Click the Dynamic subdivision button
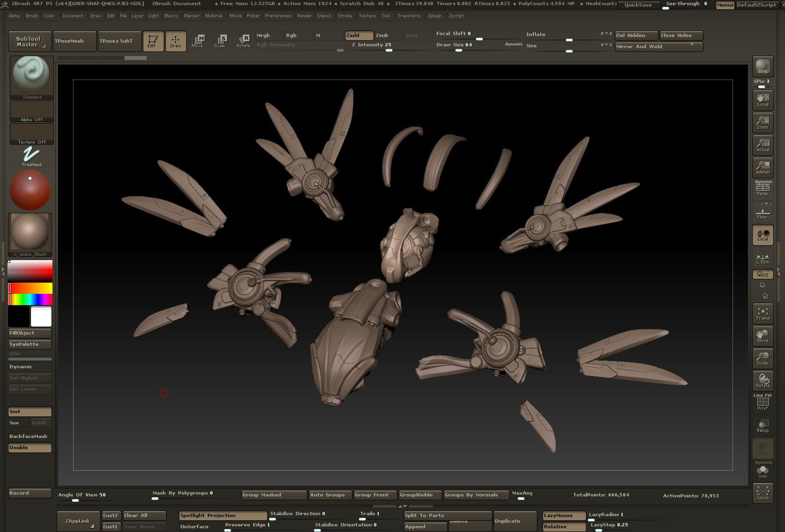The width and height of the screenshot is (785, 532). click(x=30, y=367)
